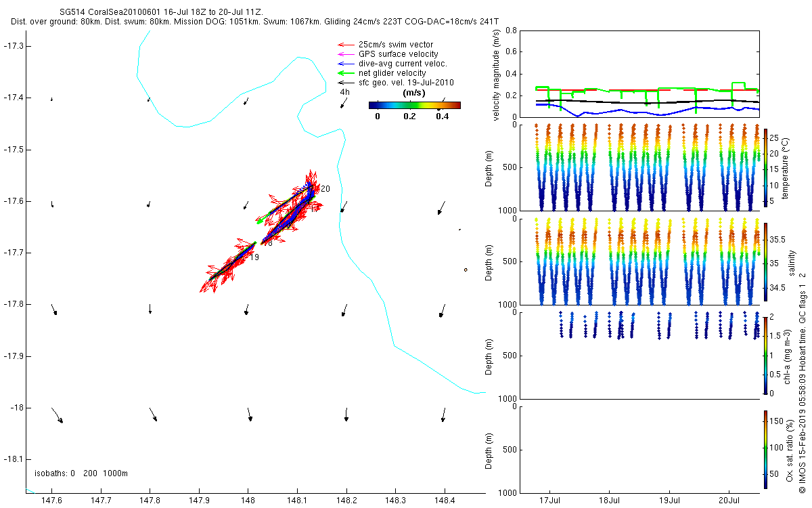Image resolution: width=812 pixels, height=508 pixels.
Task: Click the chl-a (mg m-3) colorbar
Action: [x=765, y=354]
